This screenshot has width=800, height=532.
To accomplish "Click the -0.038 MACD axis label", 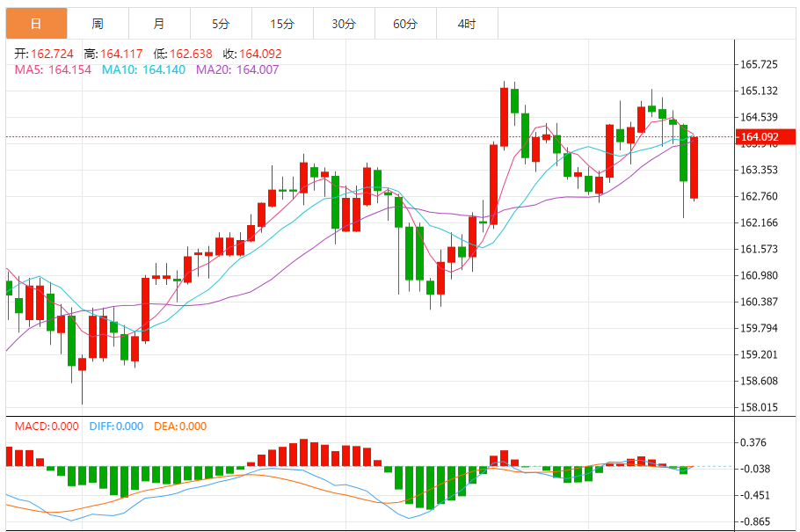I will pos(755,469).
